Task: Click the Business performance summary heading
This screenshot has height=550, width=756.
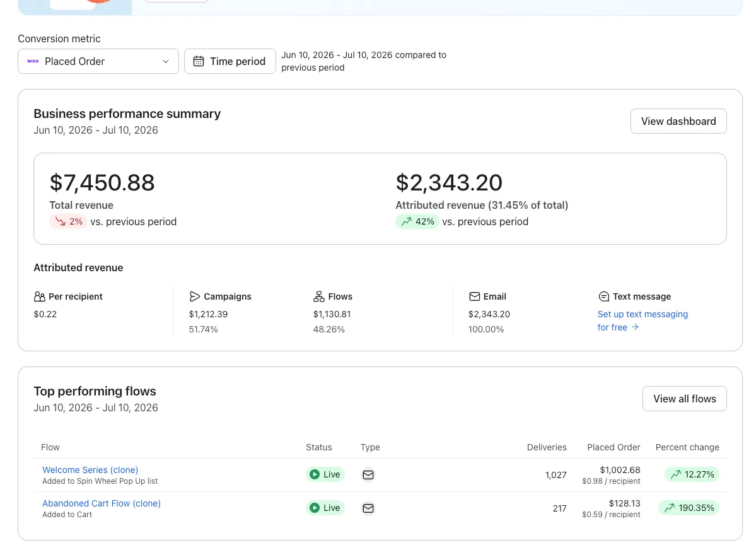Action: tap(127, 114)
